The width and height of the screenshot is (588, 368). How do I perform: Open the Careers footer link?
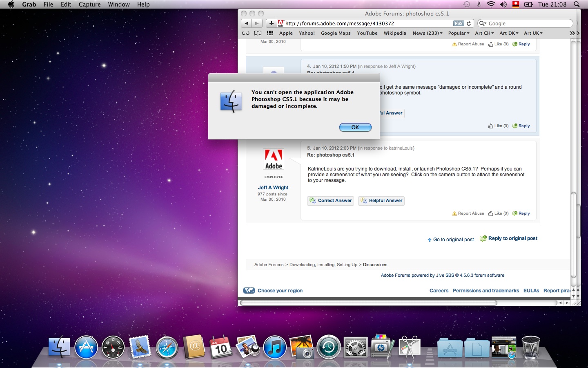[439, 291]
